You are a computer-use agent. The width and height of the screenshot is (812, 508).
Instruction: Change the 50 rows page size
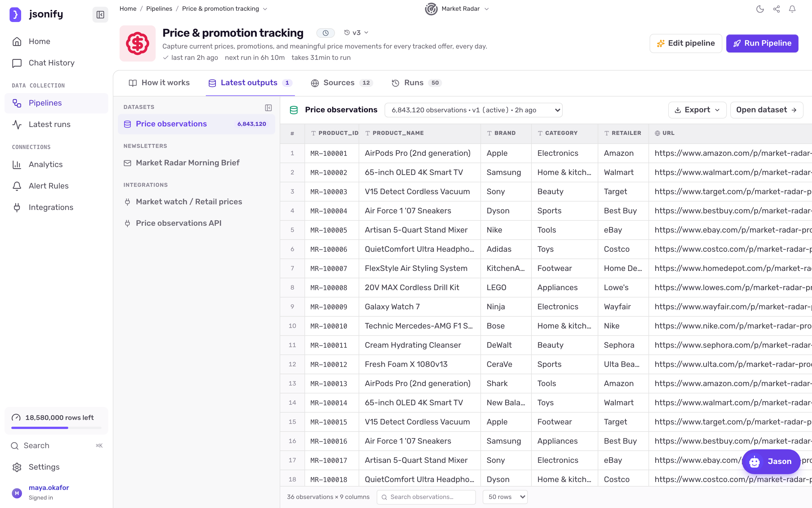505,497
